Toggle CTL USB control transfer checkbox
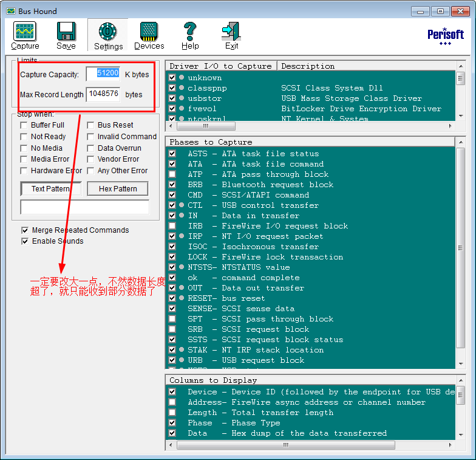 [172, 205]
